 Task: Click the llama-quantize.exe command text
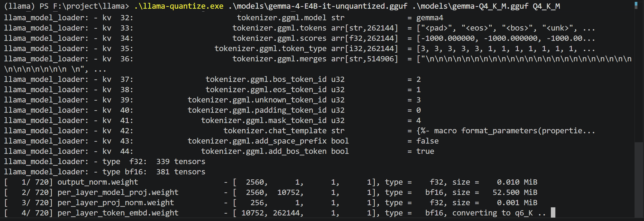(x=179, y=6)
